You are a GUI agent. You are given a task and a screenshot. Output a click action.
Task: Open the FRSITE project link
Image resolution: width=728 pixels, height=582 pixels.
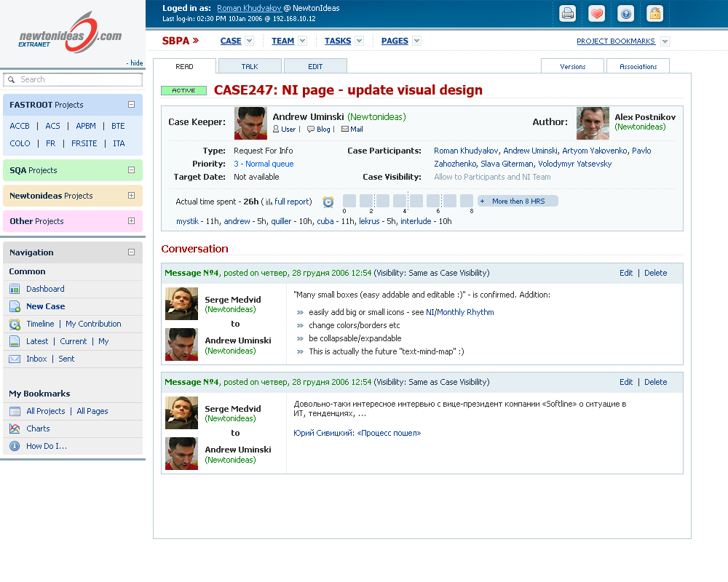coord(84,143)
